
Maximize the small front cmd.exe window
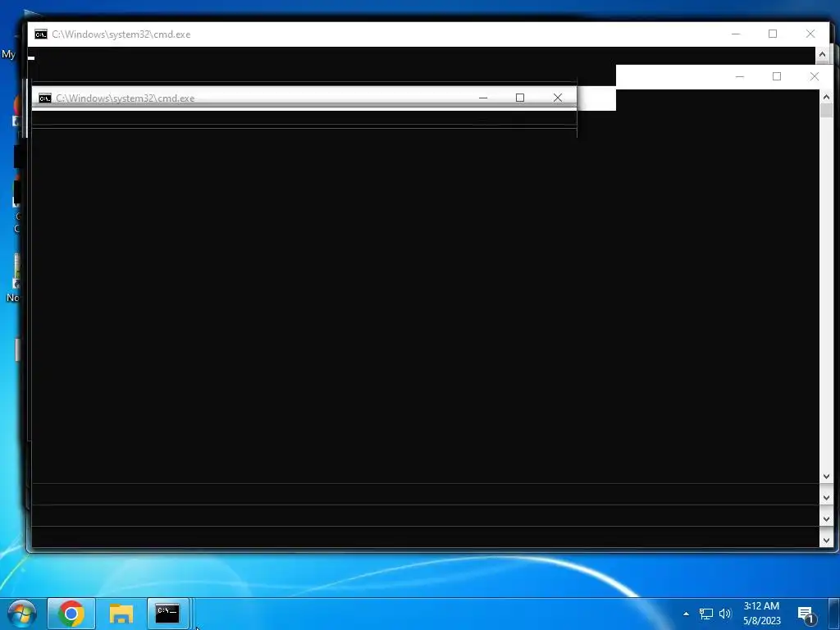(519, 98)
